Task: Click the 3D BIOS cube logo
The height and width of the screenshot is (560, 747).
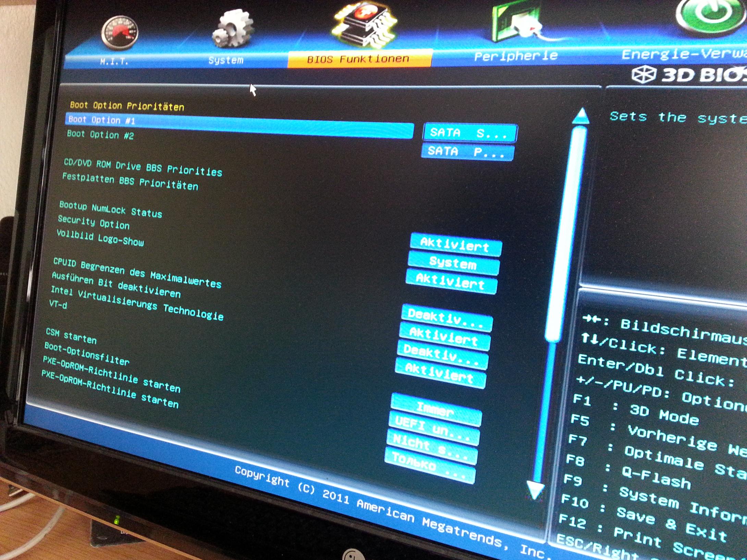Action: click(x=644, y=75)
